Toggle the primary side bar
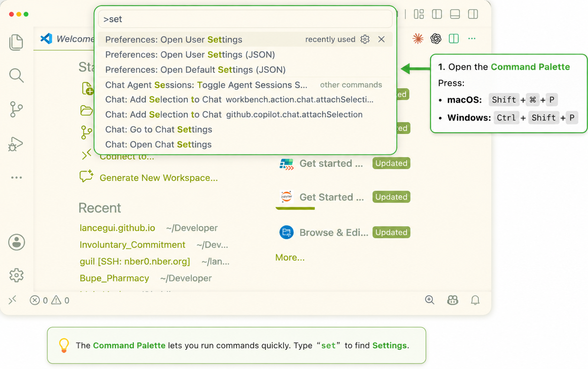 tap(437, 14)
